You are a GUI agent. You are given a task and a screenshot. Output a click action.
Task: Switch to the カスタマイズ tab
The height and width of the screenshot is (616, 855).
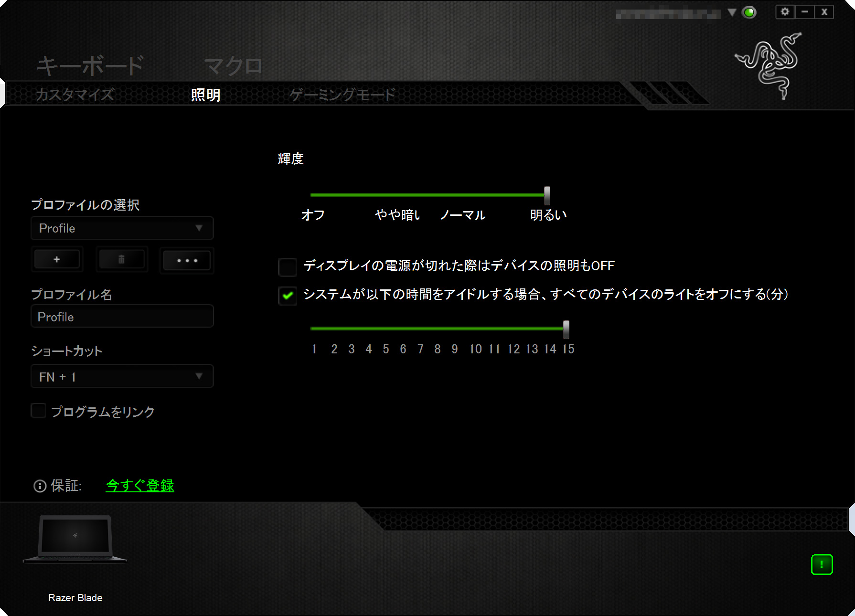click(x=75, y=95)
